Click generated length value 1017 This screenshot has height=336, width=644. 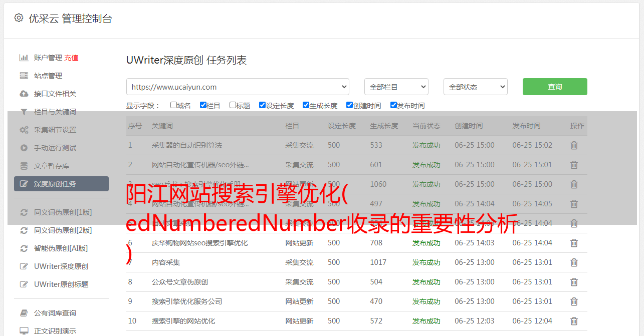pyautogui.click(x=378, y=262)
